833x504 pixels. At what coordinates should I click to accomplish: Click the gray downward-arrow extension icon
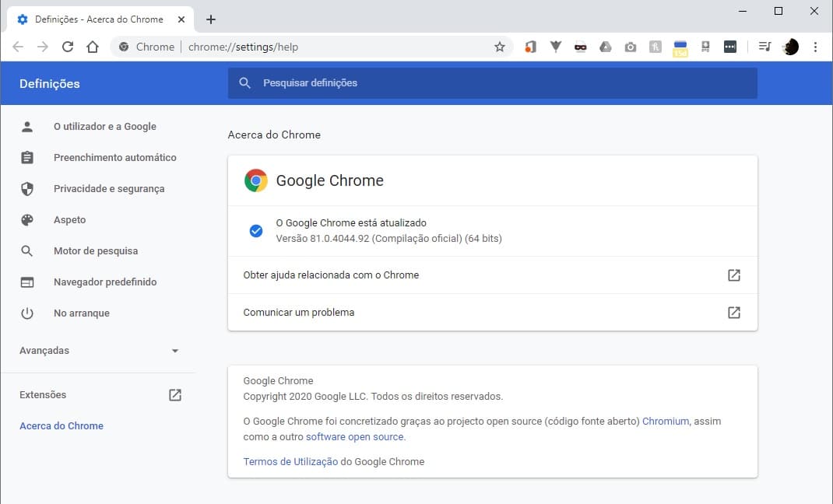pos(556,47)
